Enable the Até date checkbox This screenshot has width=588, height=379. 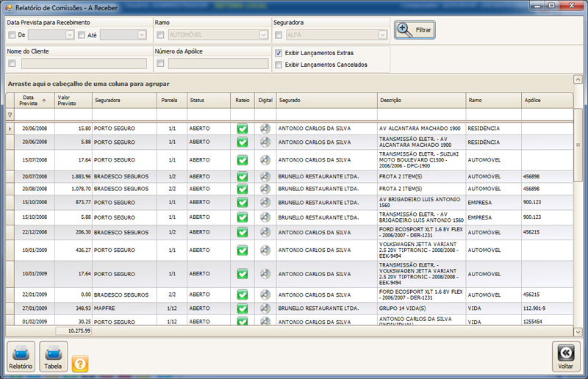pyautogui.click(x=82, y=35)
